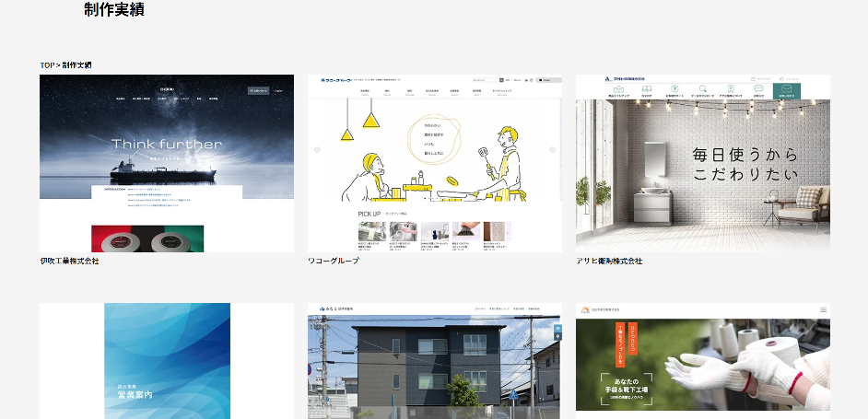Open the blue 営業案内 brochure thumbnail
This screenshot has height=419, width=868.
(167, 361)
